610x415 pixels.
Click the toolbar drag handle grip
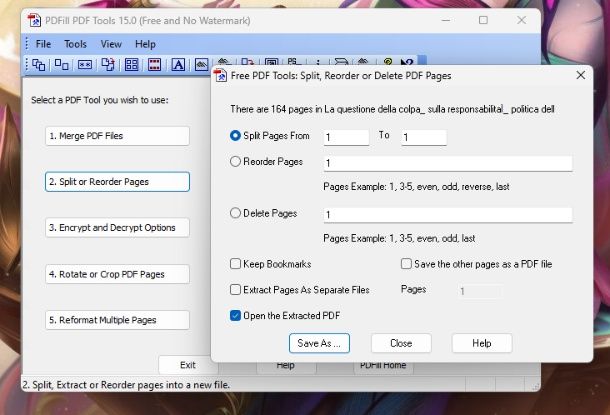coord(26,64)
